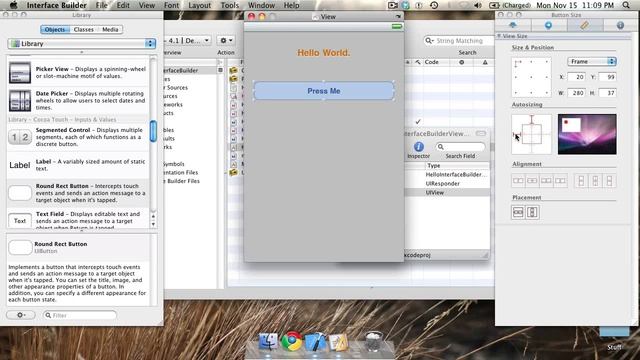Select first vertical alignment icon
This screenshot has height=360, width=640.
click(x=581, y=180)
